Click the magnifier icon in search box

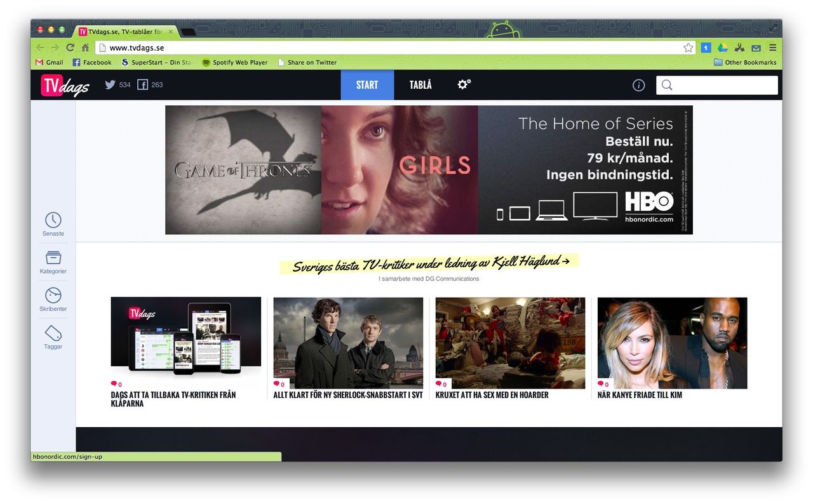coord(667,85)
